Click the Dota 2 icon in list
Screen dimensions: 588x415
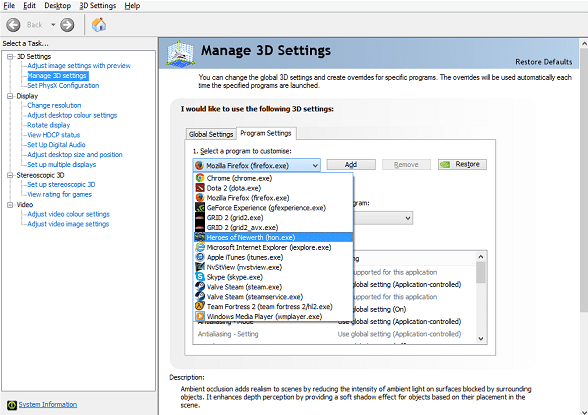[x=200, y=188]
